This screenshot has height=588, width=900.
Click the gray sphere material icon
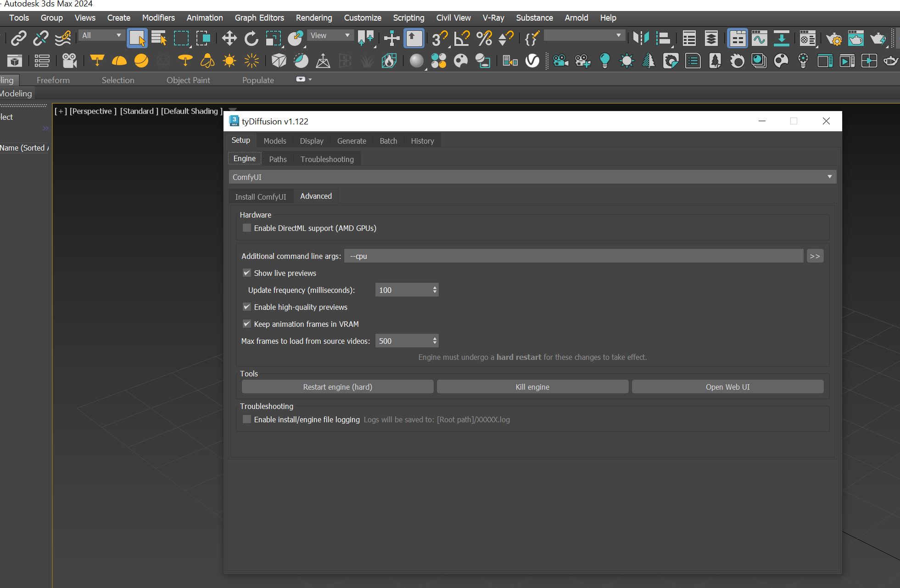pos(416,61)
